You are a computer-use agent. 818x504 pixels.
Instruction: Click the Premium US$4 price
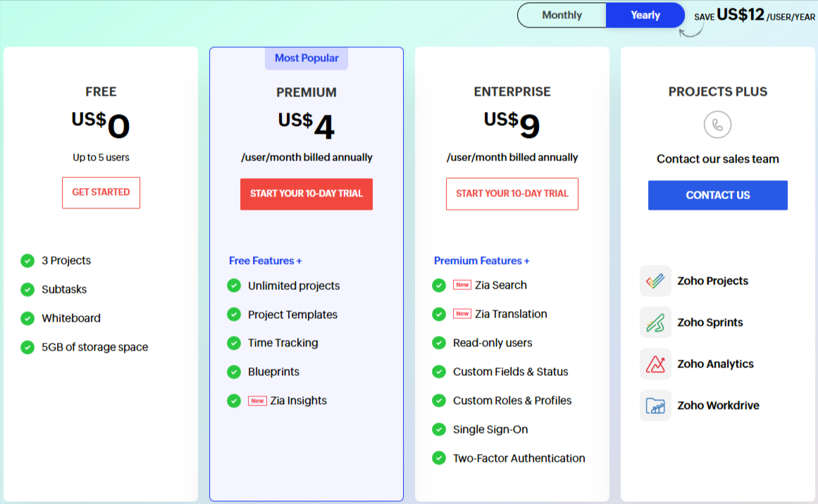[306, 125]
